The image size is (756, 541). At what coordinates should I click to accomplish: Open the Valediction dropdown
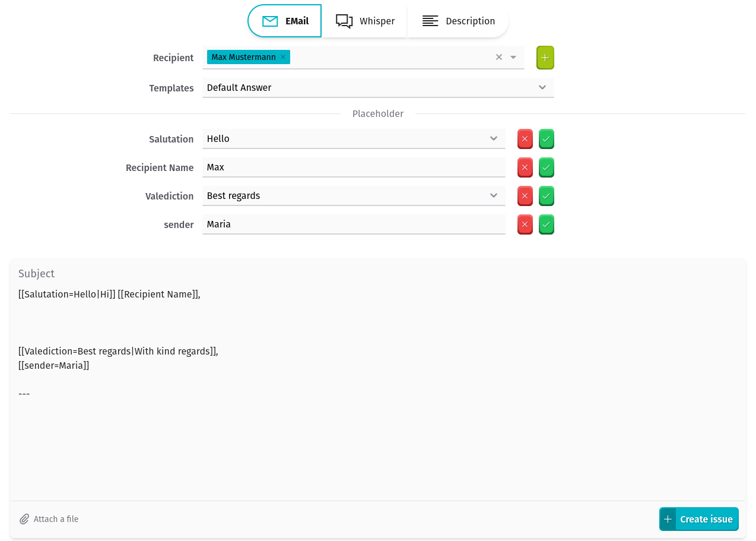click(x=354, y=196)
